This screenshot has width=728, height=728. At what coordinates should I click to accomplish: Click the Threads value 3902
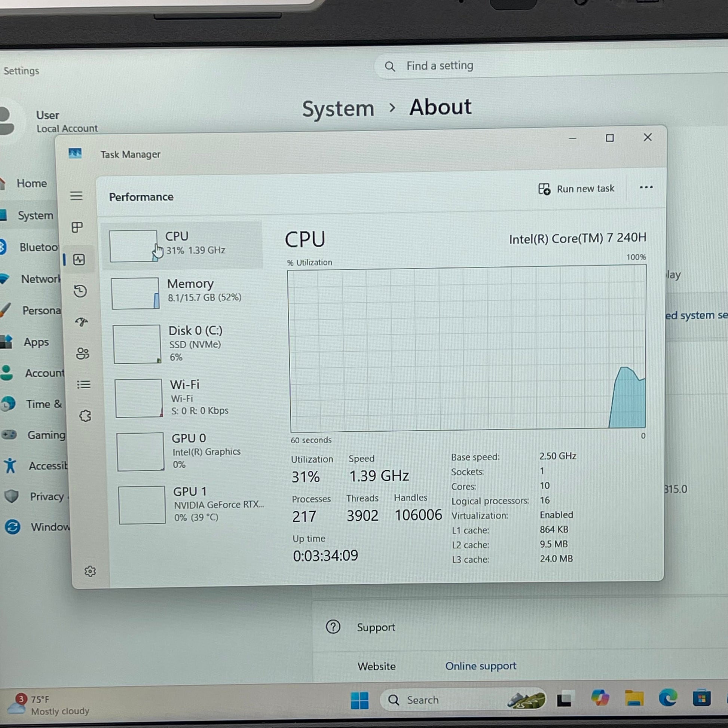pos(362,516)
